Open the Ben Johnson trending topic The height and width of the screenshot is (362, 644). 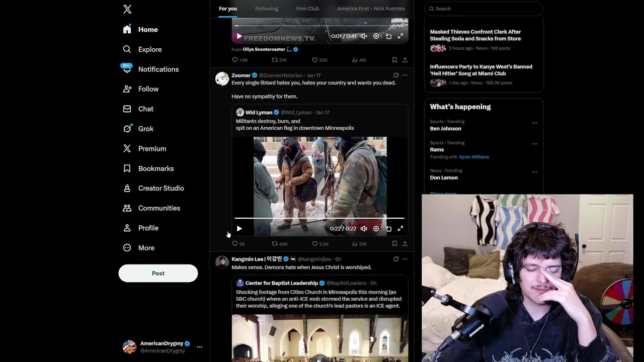click(445, 129)
